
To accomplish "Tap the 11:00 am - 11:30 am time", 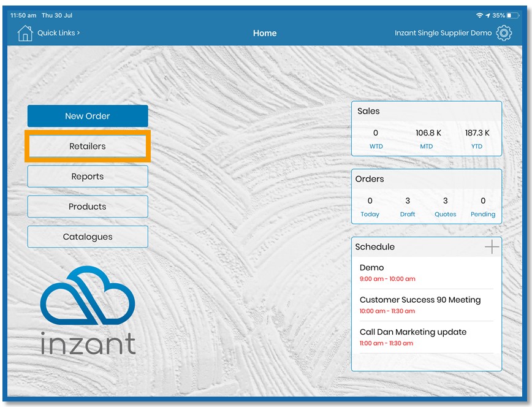I will tap(386, 343).
